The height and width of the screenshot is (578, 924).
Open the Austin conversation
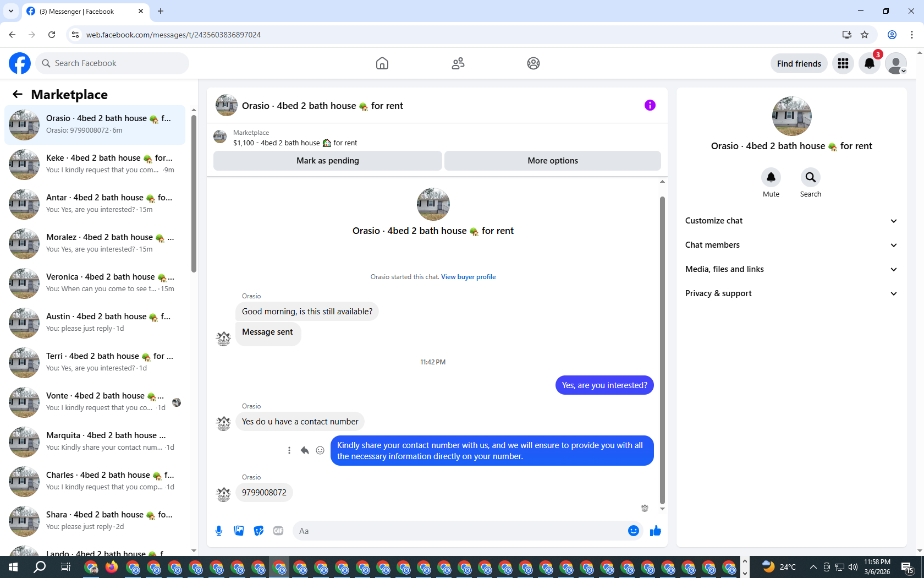95,323
